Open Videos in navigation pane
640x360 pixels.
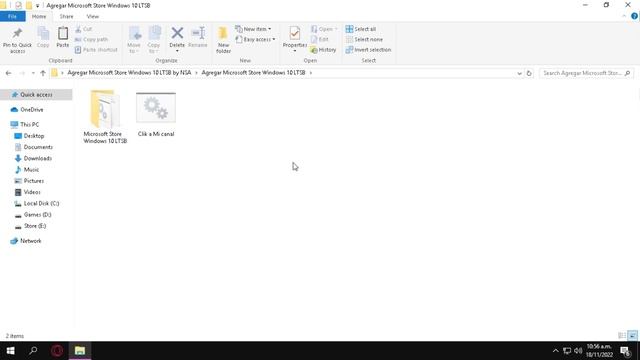[x=32, y=192]
